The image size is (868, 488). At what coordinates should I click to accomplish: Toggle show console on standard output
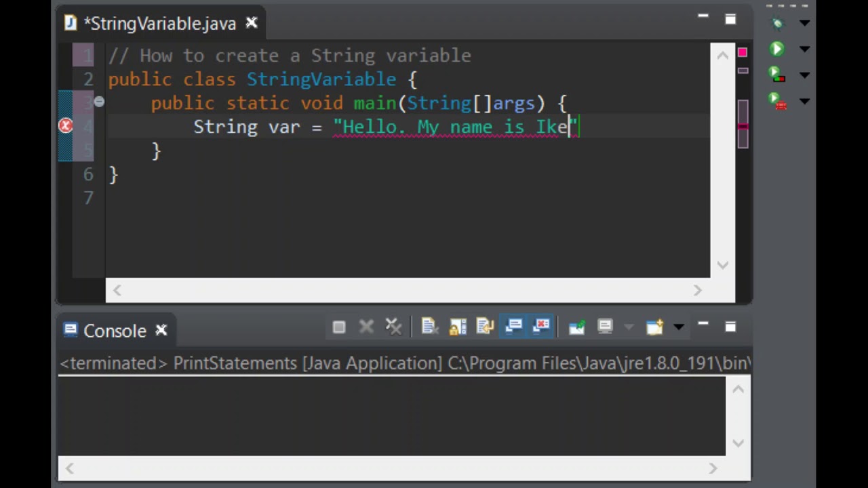point(514,327)
